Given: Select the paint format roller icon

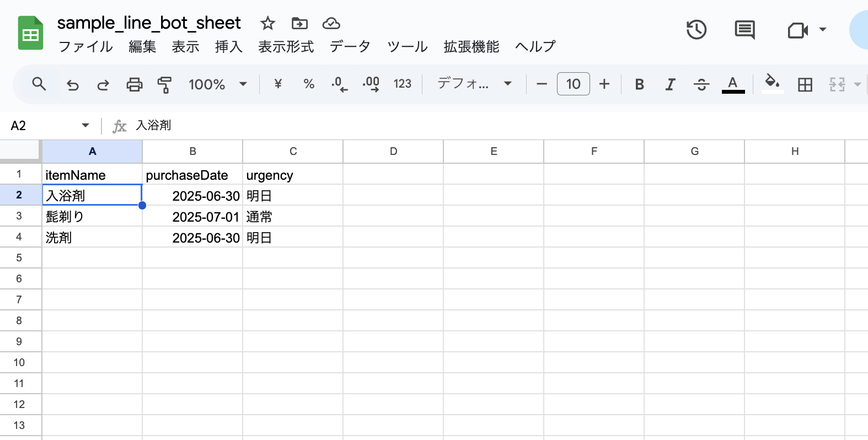Looking at the screenshot, I should 164,84.
